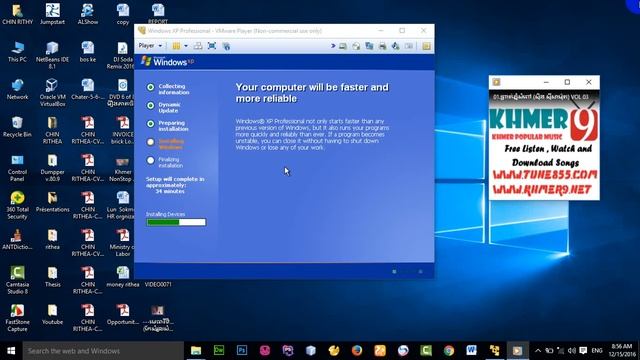Screen dimensions: 640x360
Task: Open Firefox from the taskbar
Action: (357, 351)
